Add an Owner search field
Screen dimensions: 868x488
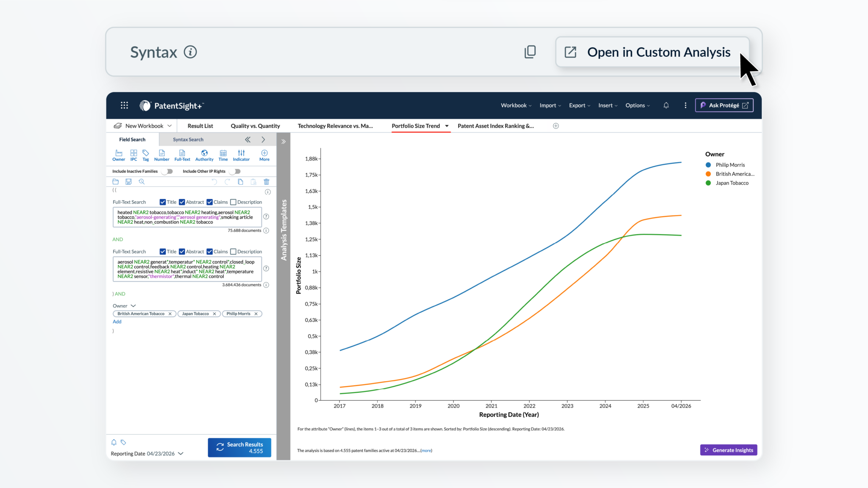(x=119, y=155)
